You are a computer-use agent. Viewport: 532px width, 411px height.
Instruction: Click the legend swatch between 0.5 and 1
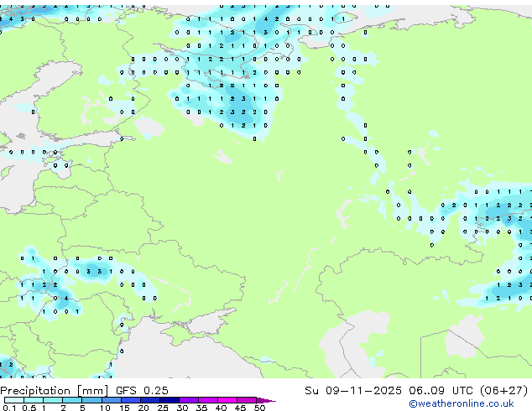[x=34, y=400]
